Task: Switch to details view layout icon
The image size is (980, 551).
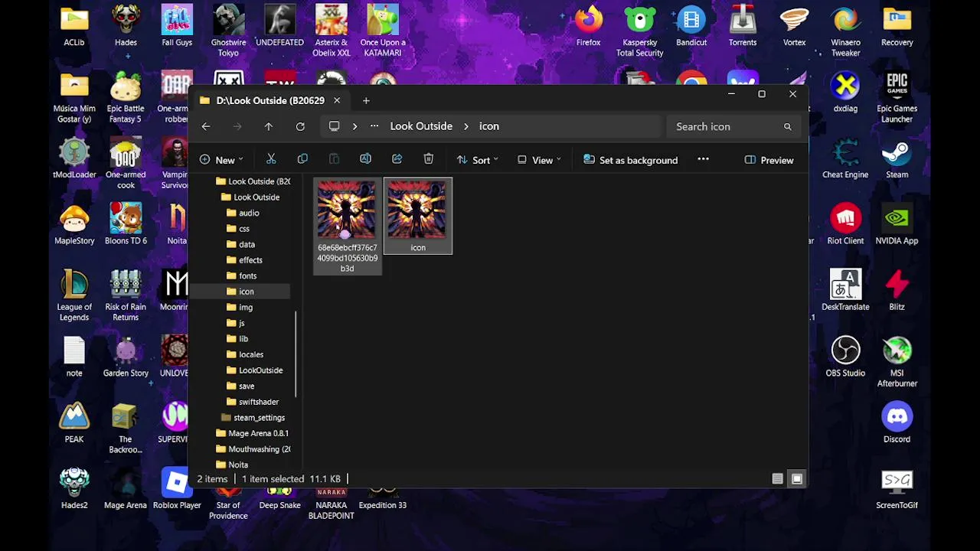Action: pos(778,479)
